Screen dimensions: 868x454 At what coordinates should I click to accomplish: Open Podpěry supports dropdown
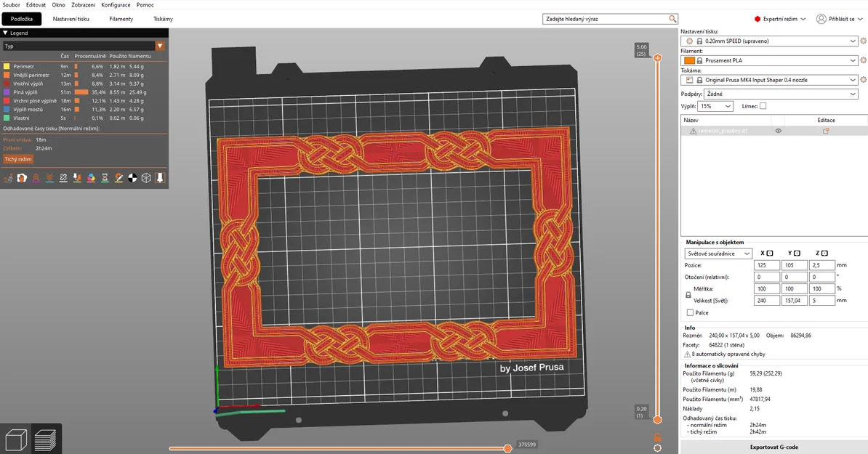point(781,94)
